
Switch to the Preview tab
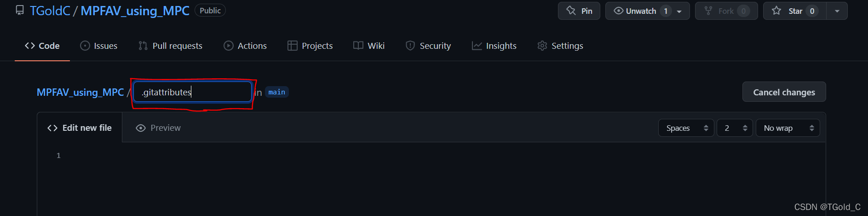click(x=159, y=128)
